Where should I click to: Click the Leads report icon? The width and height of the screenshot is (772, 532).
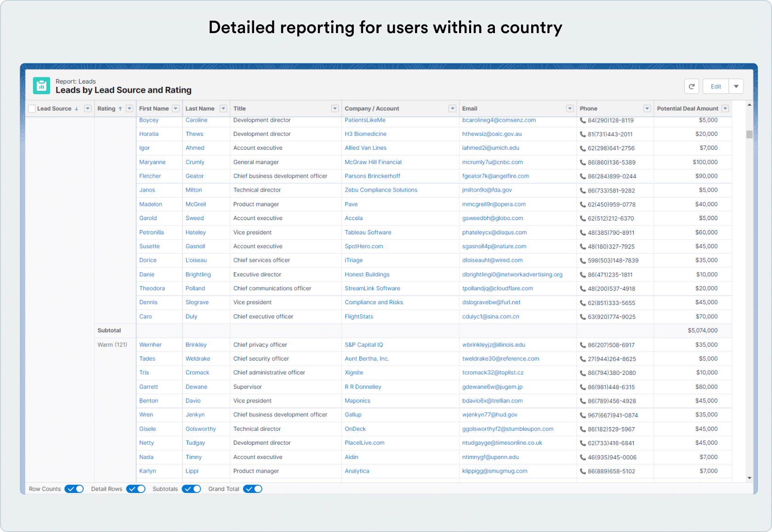click(41, 86)
